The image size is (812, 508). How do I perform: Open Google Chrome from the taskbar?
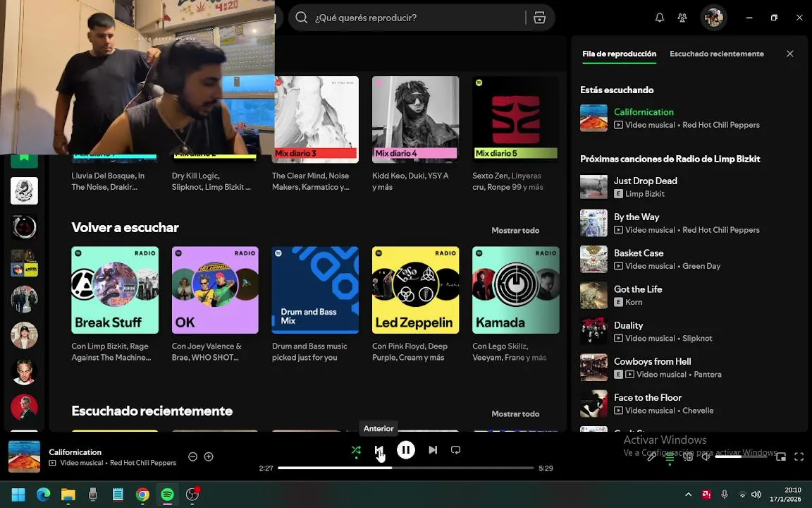(142, 495)
